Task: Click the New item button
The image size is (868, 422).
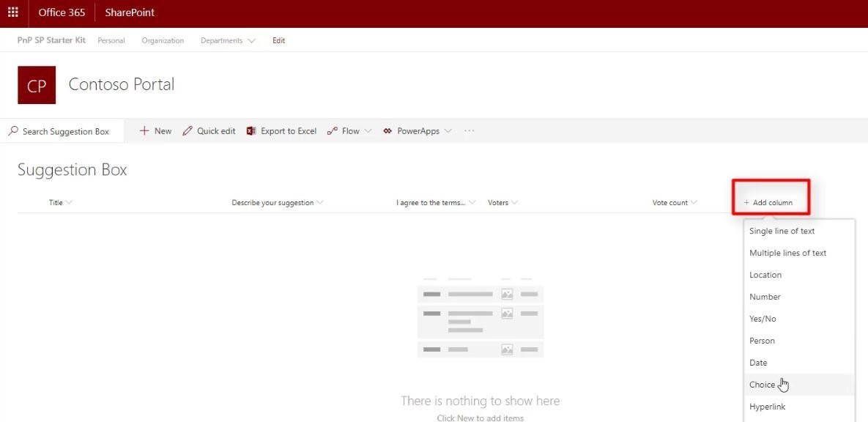Action: pyautogui.click(x=155, y=131)
